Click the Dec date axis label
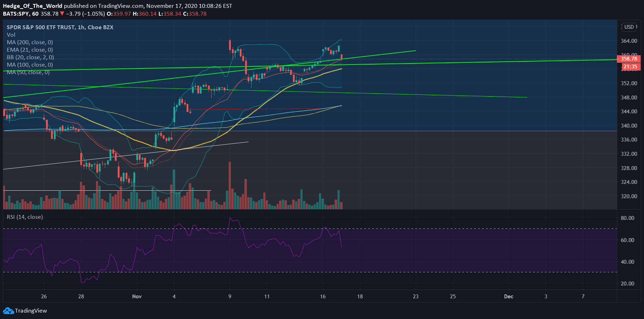 pos(508,297)
